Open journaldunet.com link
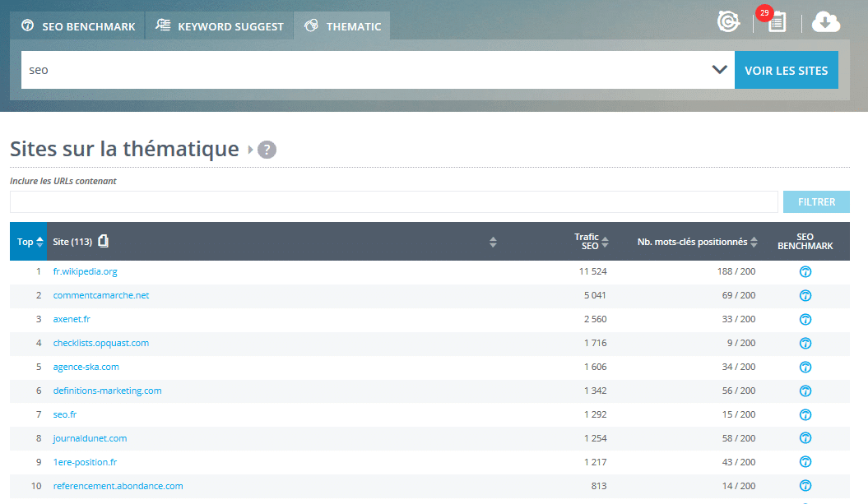Screen dimensions: 868x504 point(90,438)
